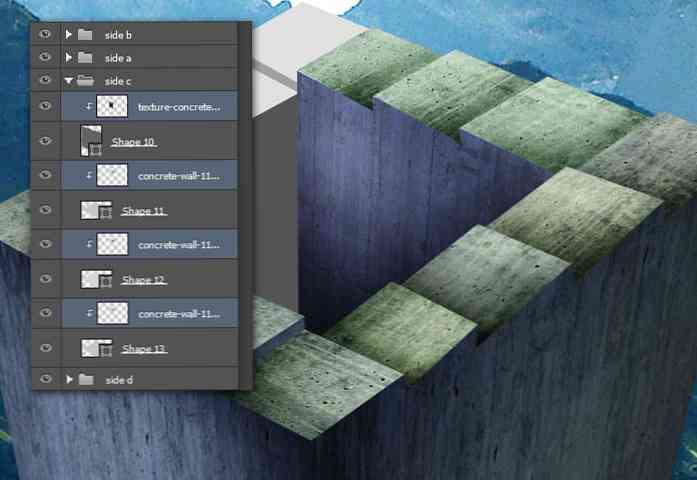This screenshot has width=697, height=480.
Task: Click the thumbnail of concrete-wall layer above Shape 13
Action: 112,313
